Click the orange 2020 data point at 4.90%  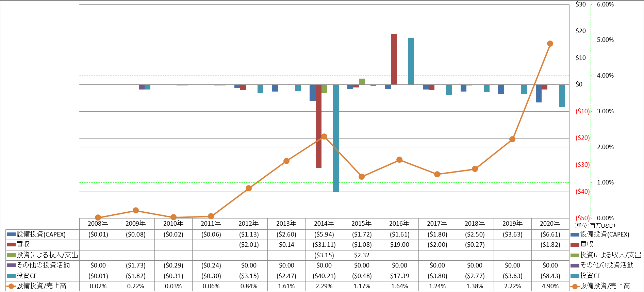click(x=550, y=44)
